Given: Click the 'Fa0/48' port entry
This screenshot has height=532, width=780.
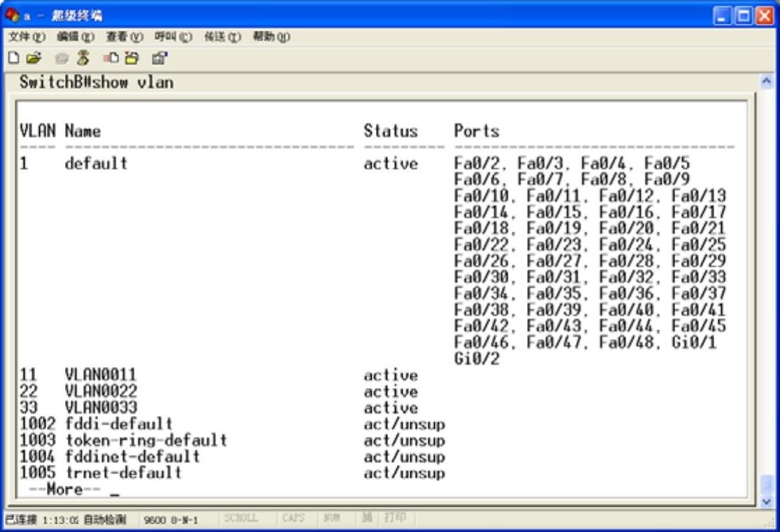Looking at the screenshot, I should [626, 342].
